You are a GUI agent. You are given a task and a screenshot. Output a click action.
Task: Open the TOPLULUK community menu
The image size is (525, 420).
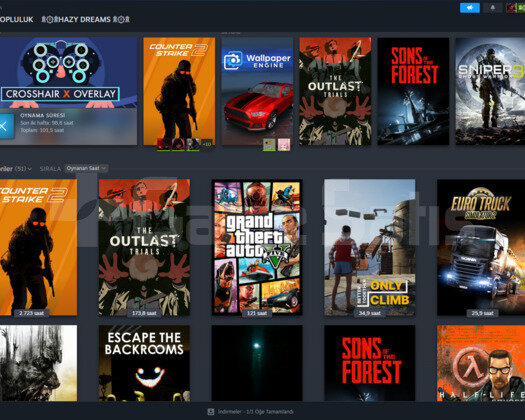(x=16, y=19)
